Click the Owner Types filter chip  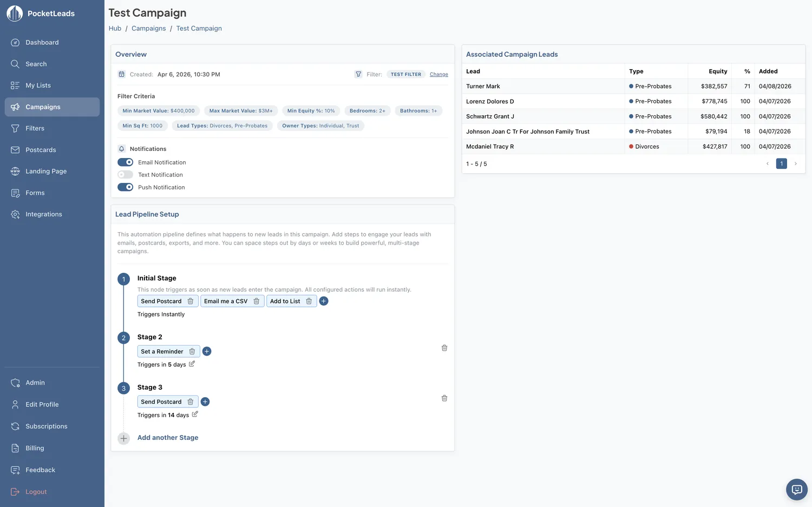320,126
